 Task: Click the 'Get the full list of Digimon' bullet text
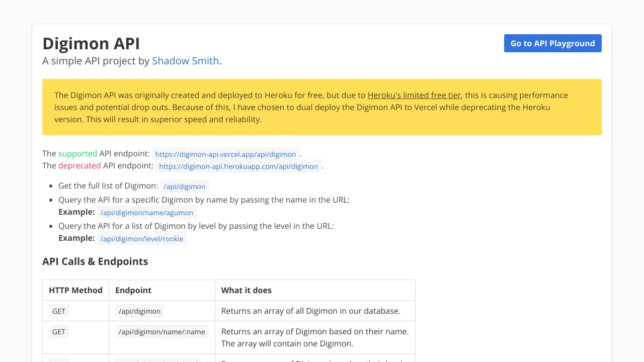click(108, 186)
